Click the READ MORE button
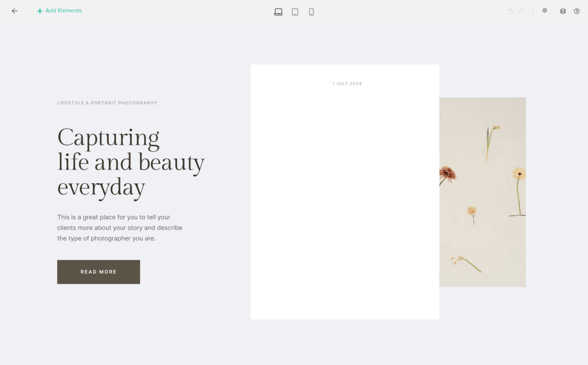588x365 pixels. pyautogui.click(x=98, y=272)
